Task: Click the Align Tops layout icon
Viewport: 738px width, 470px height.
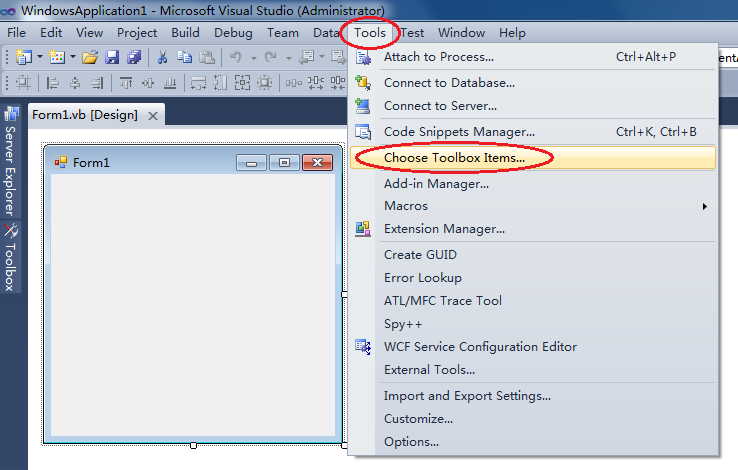Action: [126, 83]
